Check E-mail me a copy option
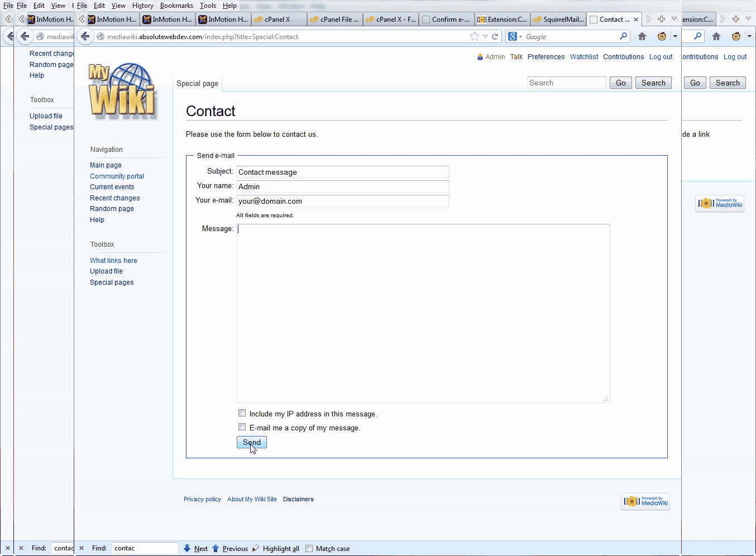This screenshot has height=556, width=756. click(242, 428)
